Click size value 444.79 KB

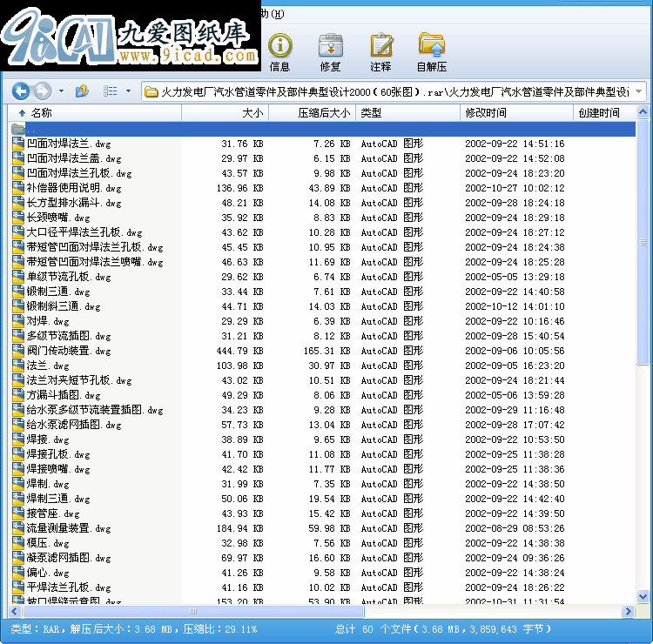240,351
